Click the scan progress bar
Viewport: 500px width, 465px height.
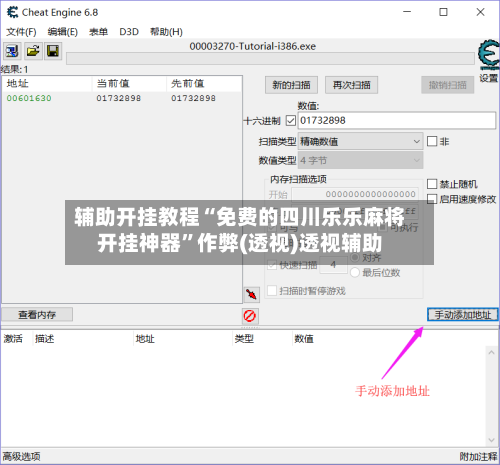pyautogui.click(x=270, y=58)
